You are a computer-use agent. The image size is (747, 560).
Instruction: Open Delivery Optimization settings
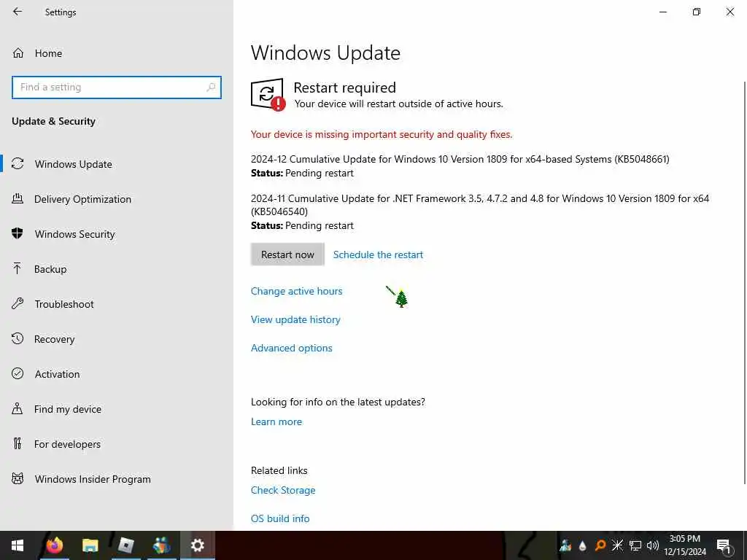83,199
